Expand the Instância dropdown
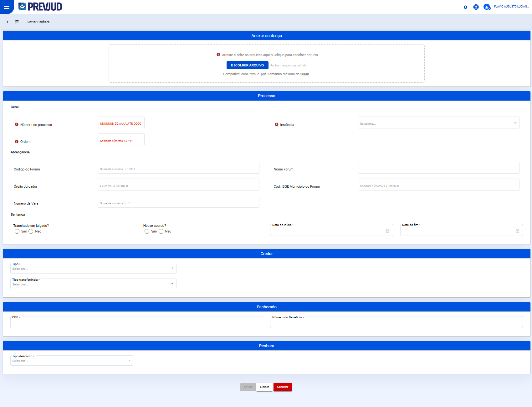The height and width of the screenshot is (407, 532). pos(438,123)
